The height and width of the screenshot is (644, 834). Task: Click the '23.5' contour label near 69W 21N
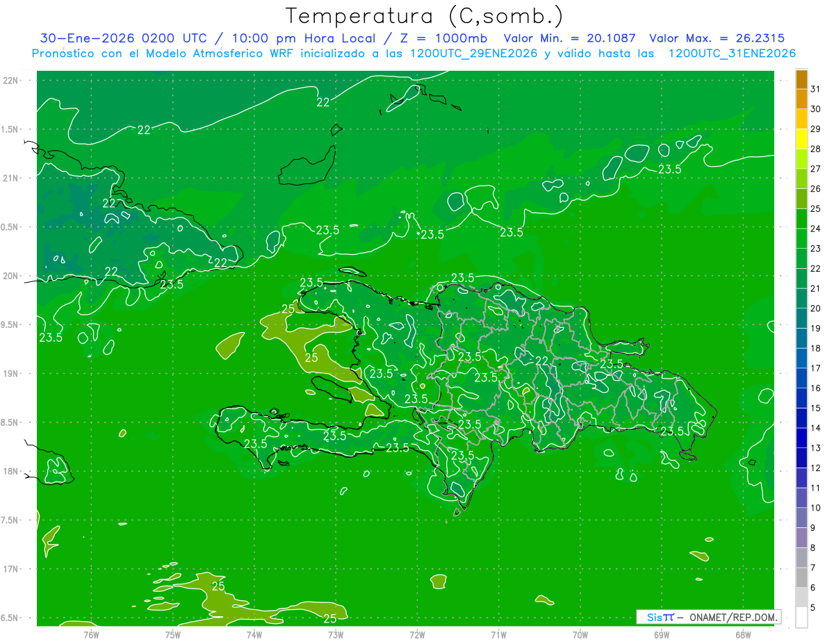[670, 169]
